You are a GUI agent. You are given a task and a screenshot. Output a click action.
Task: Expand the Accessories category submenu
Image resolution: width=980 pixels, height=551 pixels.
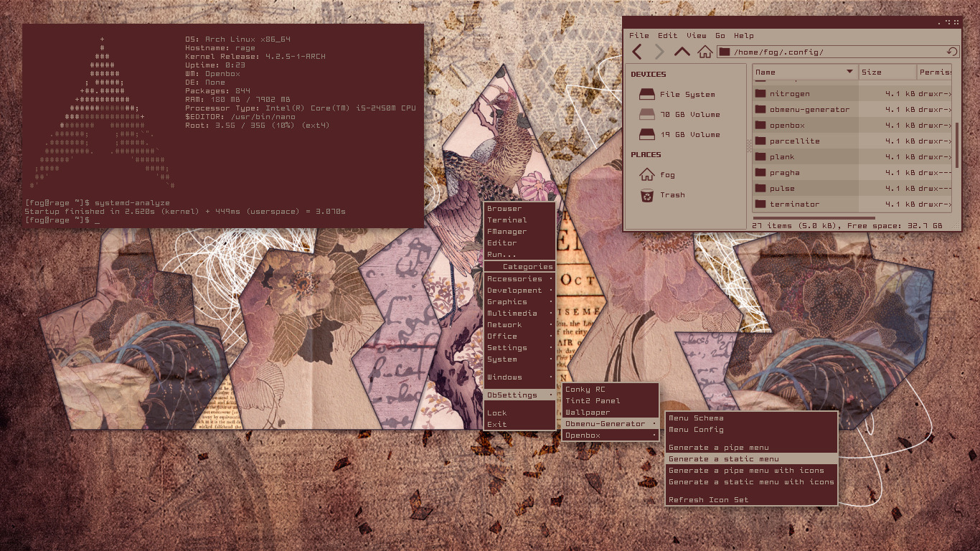tap(519, 279)
